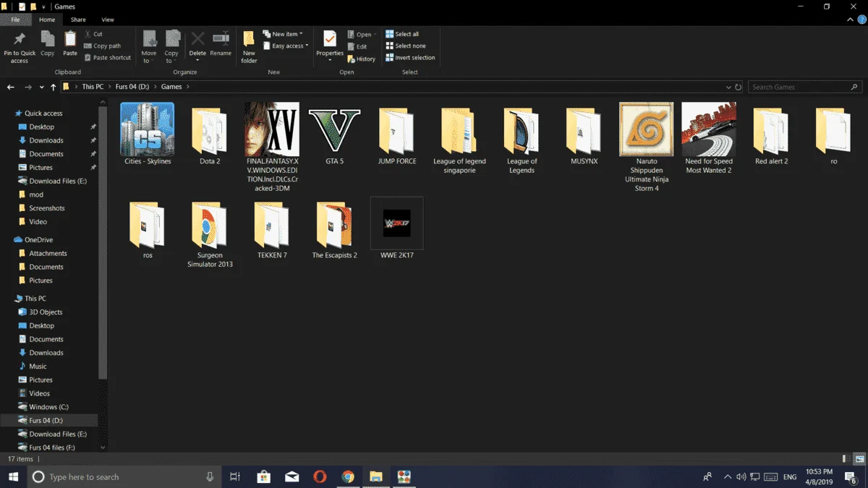This screenshot has width=868, height=488.
Task: Click the Copy ribbon icon
Action: tap(48, 43)
